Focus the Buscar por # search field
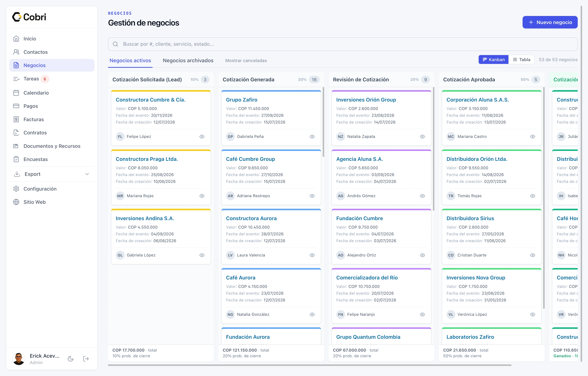The width and height of the screenshot is (588, 376). (343, 44)
